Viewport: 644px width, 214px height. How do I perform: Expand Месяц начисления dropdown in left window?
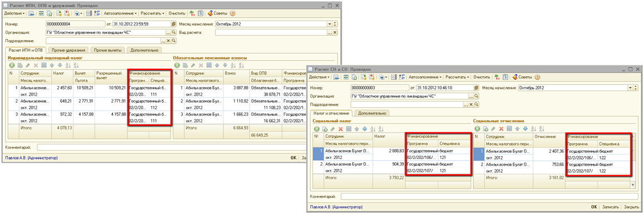point(329,24)
